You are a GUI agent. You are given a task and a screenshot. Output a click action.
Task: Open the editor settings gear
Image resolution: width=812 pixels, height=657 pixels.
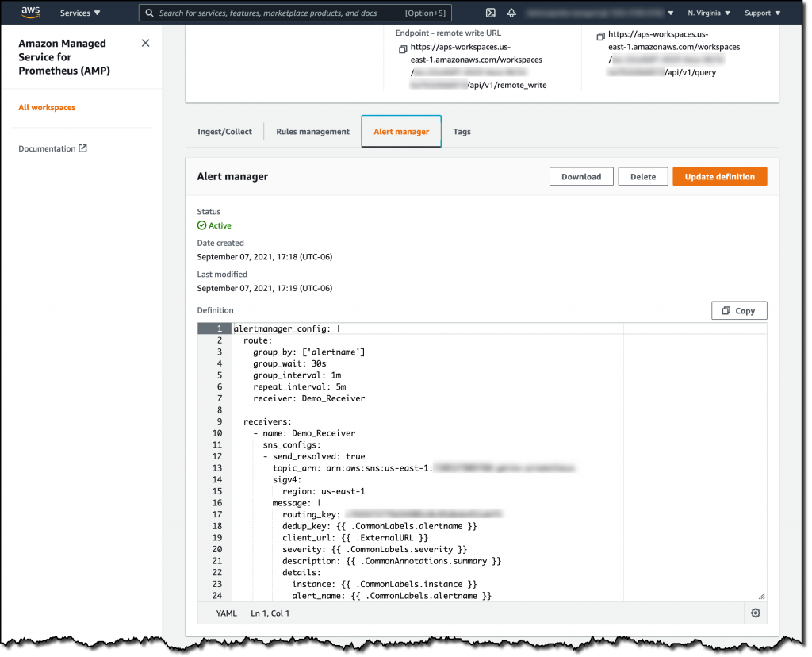pos(755,613)
